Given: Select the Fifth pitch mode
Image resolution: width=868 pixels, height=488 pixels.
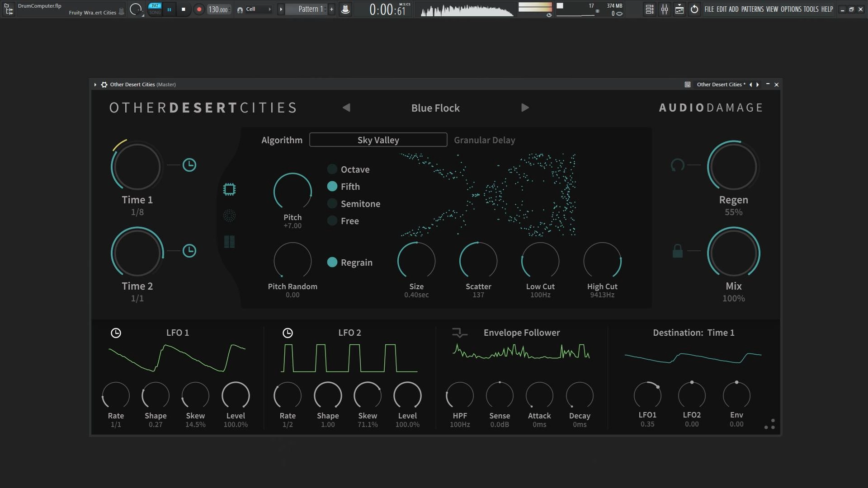Looking at the screenshot, I should tap(344, 187).
